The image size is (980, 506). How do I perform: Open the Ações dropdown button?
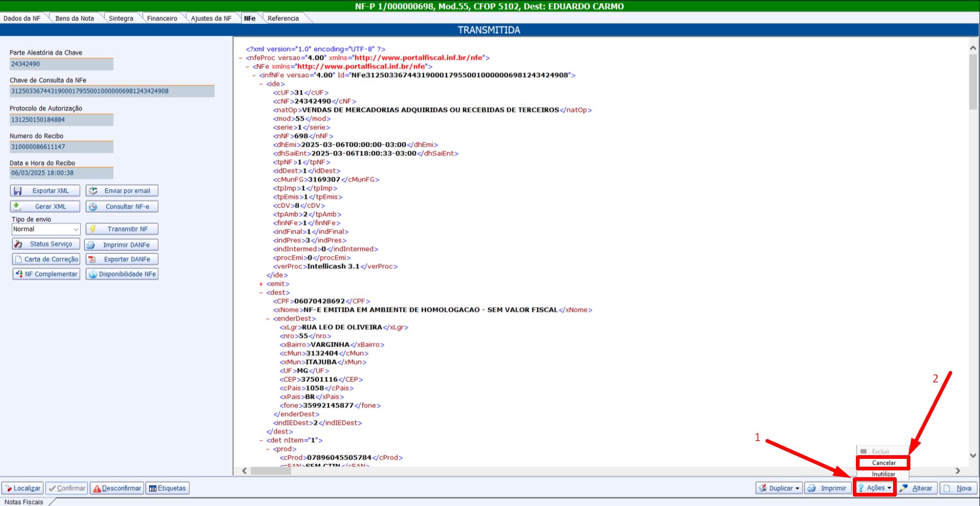(x=875, y=488)
